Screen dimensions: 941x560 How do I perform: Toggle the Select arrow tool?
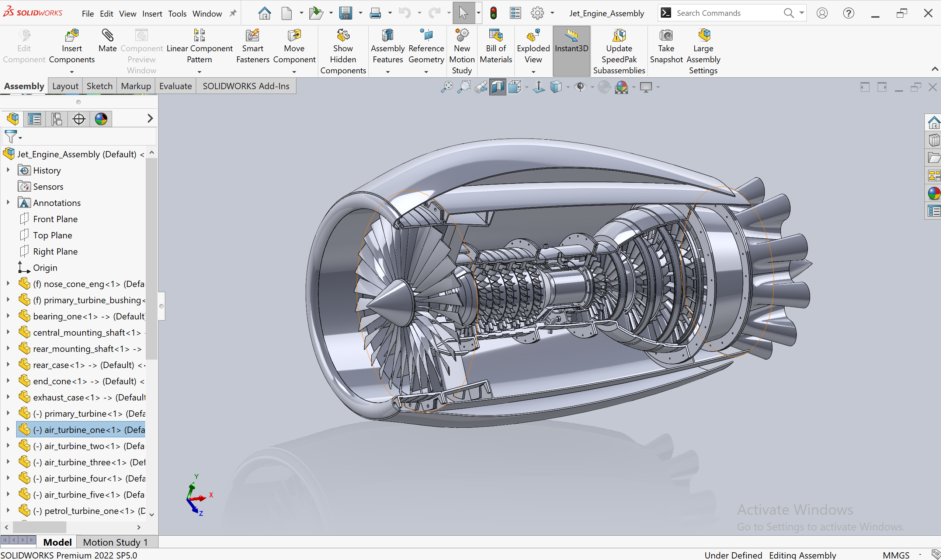(463, 13)
